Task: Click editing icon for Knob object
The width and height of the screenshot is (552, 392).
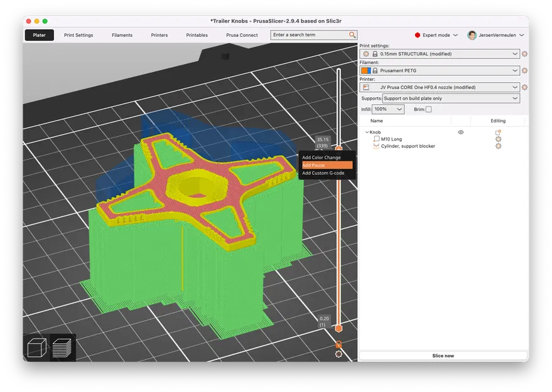Action: [x=498, y=132]
